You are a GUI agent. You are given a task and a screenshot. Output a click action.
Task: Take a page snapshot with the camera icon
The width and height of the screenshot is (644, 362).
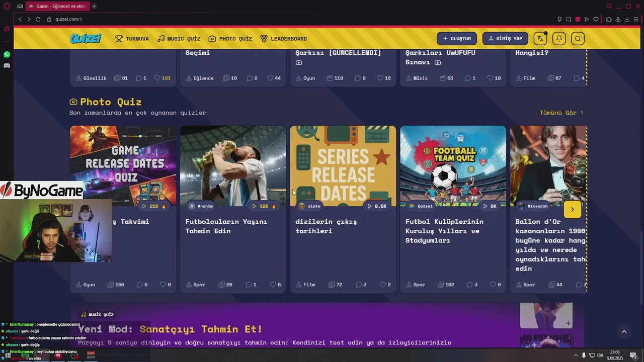point(569,19)
